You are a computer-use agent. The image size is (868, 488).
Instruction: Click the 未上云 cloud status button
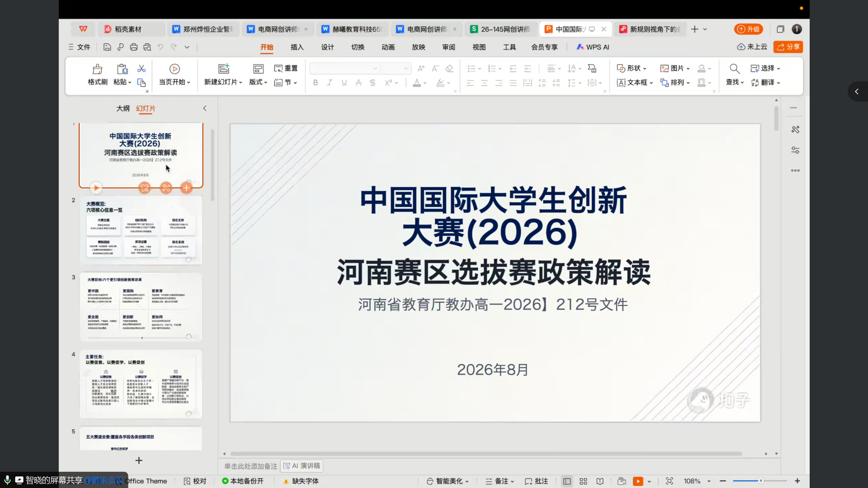pyautogui.click(x=752, y=47)
